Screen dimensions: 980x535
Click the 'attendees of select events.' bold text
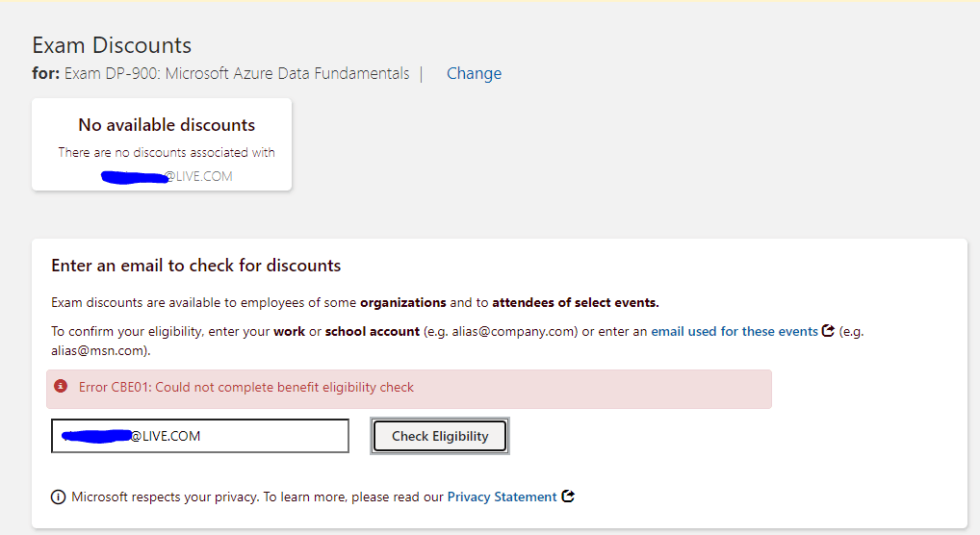(x=576, y=302)
